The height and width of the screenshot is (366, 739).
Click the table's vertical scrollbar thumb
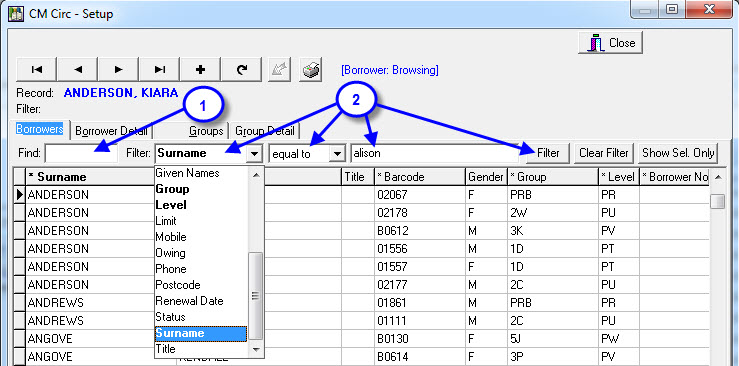pyautogui.click(x=717, y=201)
